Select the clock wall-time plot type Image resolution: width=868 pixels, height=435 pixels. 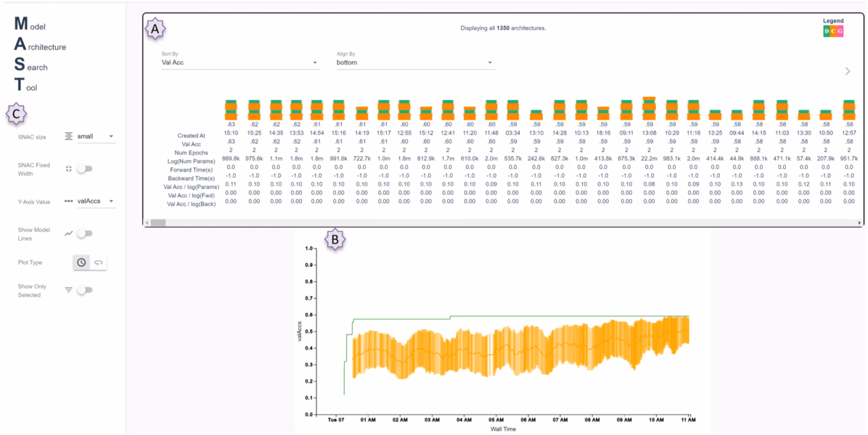[x=81, y=262]
